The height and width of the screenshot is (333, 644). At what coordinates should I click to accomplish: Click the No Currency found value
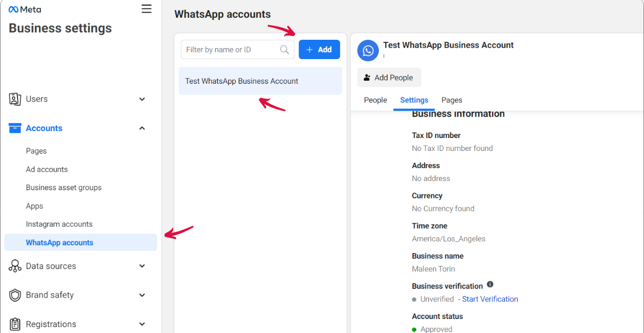(443, 208)
